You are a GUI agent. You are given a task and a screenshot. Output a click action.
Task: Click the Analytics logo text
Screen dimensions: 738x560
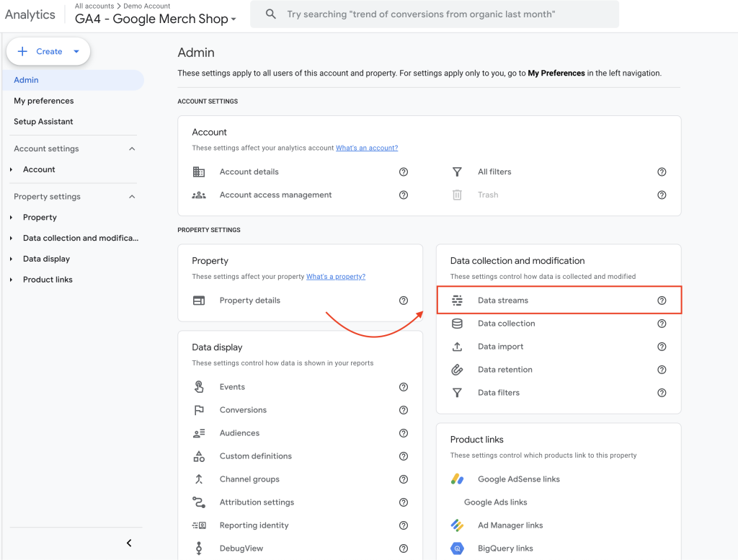30,14
